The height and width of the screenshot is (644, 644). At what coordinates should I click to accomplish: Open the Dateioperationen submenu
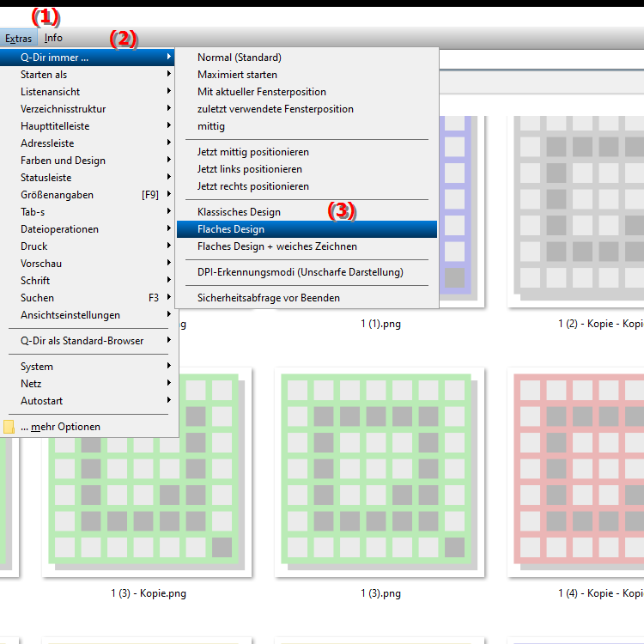click(x=88, y=229)
